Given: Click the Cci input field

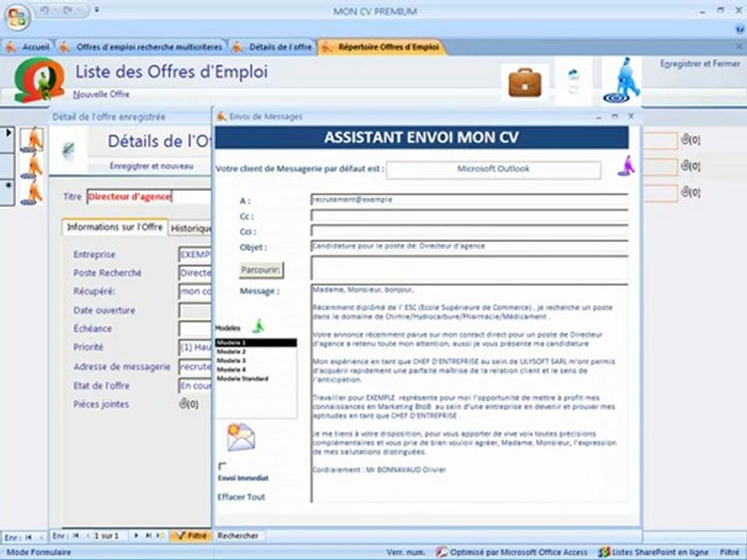Looking at the screenshot, I should click(469, 231).
